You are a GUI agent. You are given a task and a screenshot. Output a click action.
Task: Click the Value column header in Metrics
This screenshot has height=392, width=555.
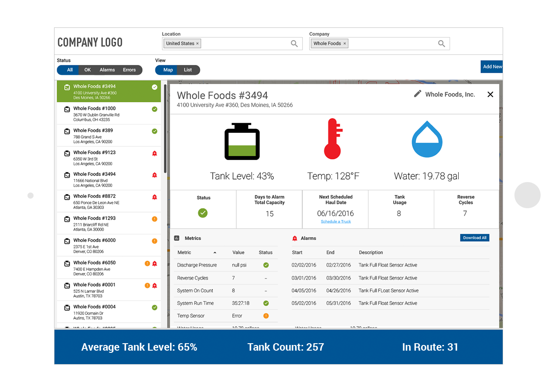pyautogui.click(x=238, y=253)
